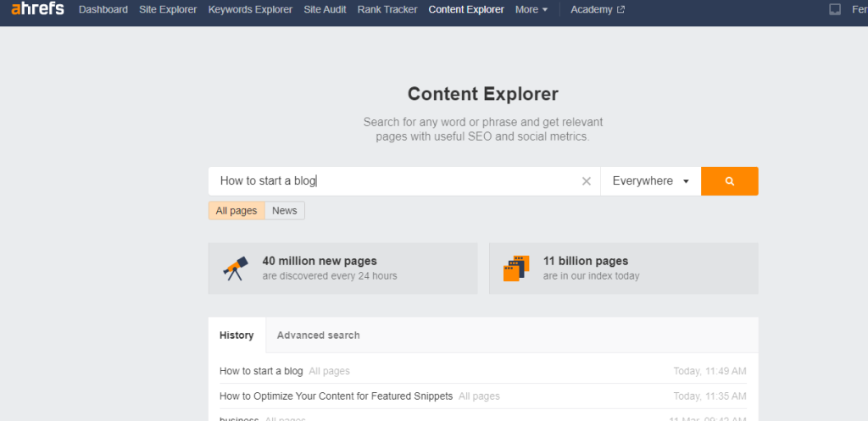Open the Everywhere search scope dropdown
868x421 pixels.
pyautogui.click(x=650, y=181)
